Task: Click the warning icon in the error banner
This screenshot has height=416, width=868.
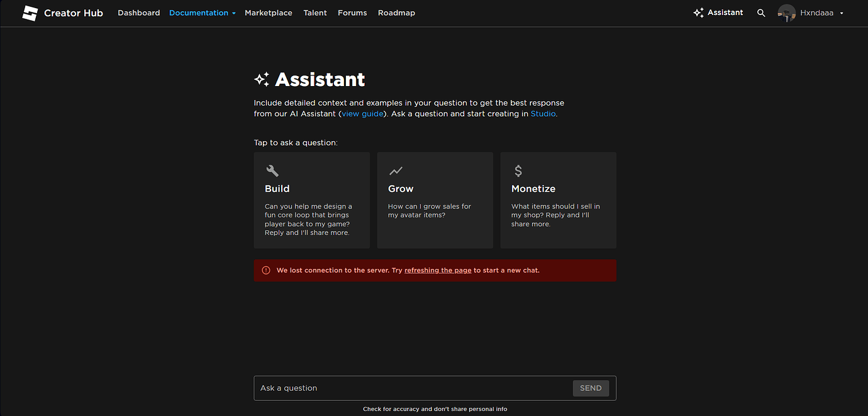Action: 265,270
